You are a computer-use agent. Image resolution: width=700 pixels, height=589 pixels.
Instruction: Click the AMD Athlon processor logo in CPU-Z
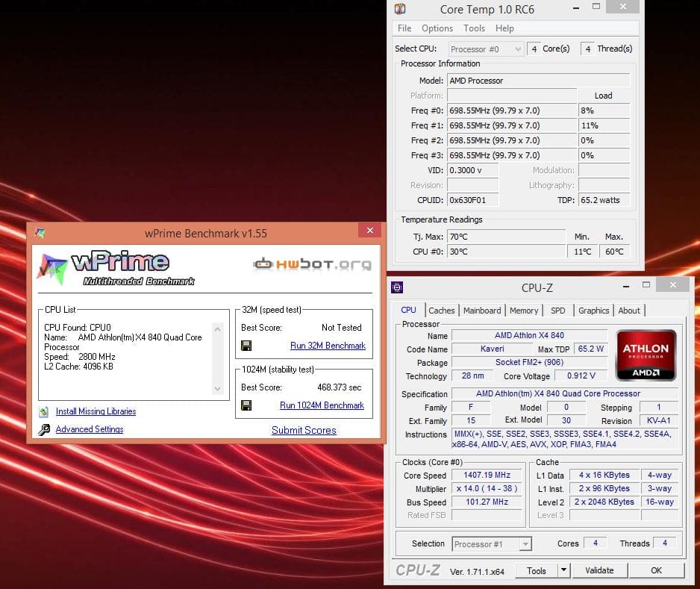[x=646, y=355]
